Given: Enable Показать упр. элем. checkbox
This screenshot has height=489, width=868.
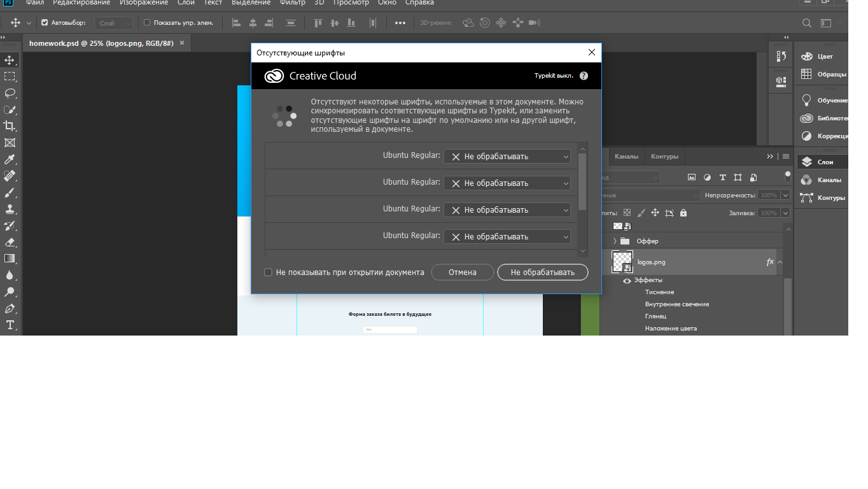Looking at the screenshot, I should pyautogui.click(x=147, y=23).
